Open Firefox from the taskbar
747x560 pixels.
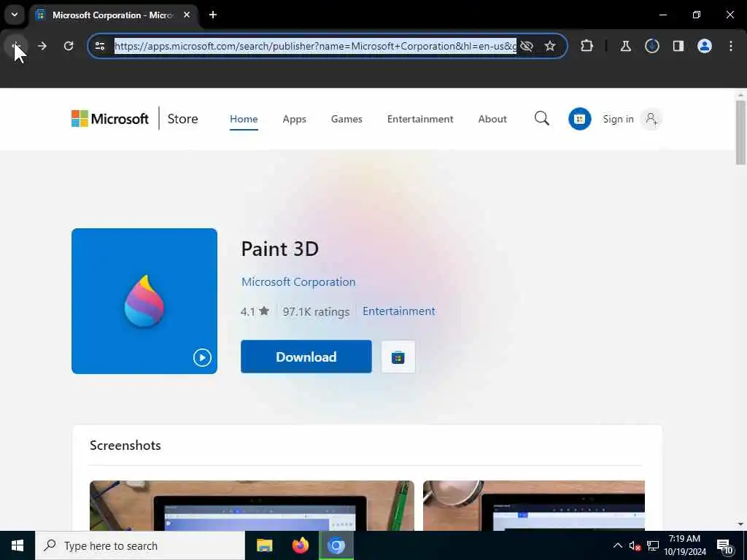300,545
